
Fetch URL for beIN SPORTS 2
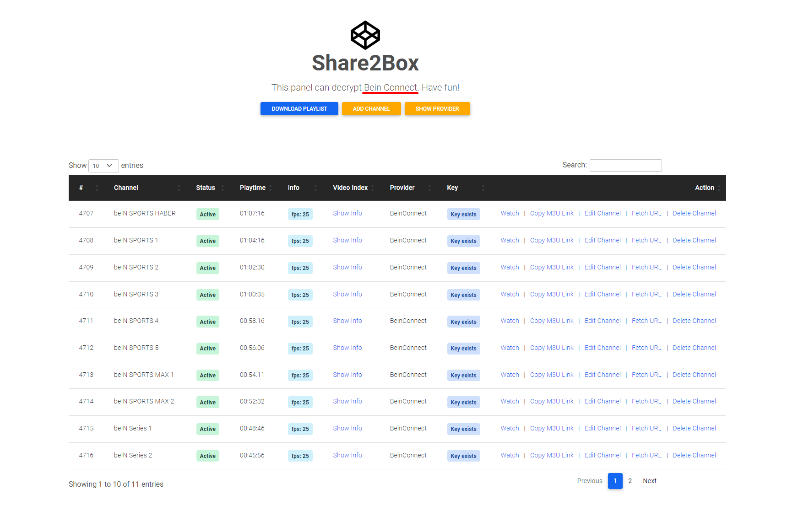[x=646, y=267]
